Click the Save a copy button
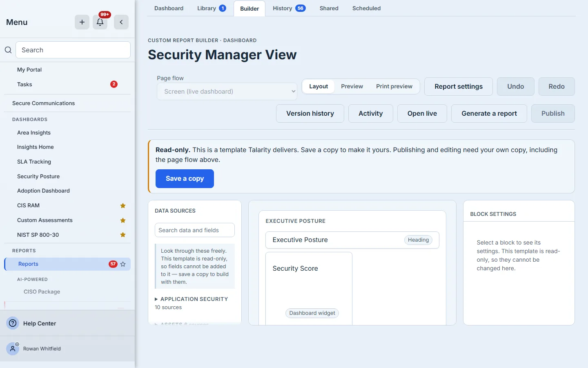This screenshot has width=588, height=368. (185, 179)
